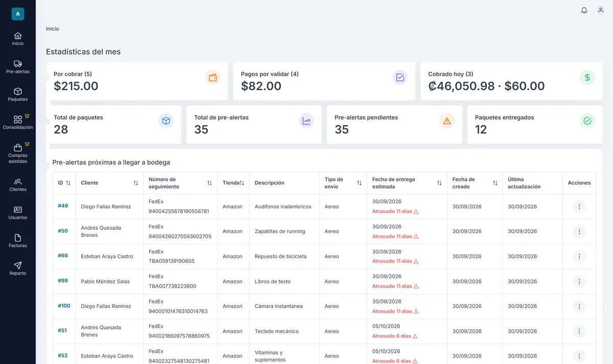This screenshot has height=364, width=613.
Task: Sort the table by Tipo de envío
Action: [x=359, y=183]
